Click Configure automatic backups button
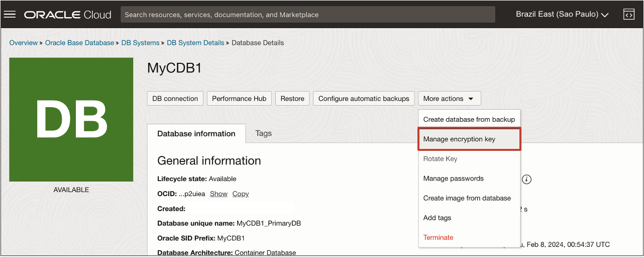This screenshot has width=644, height=257. [364, 99]
